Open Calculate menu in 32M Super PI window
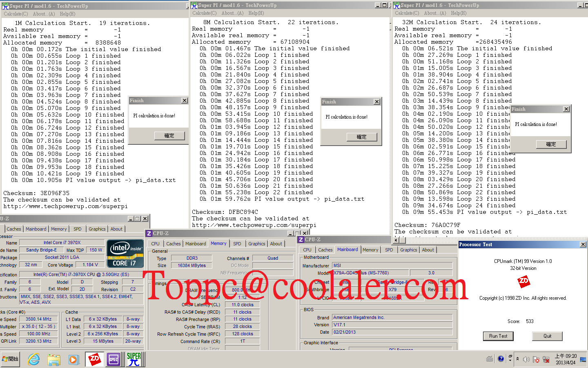 tap(407, 13)
